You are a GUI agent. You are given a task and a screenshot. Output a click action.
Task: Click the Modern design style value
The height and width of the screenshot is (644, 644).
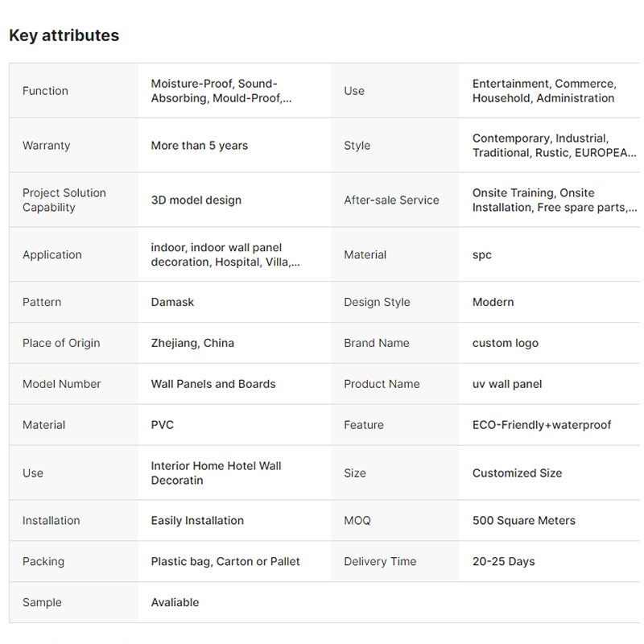pos(493,303)
